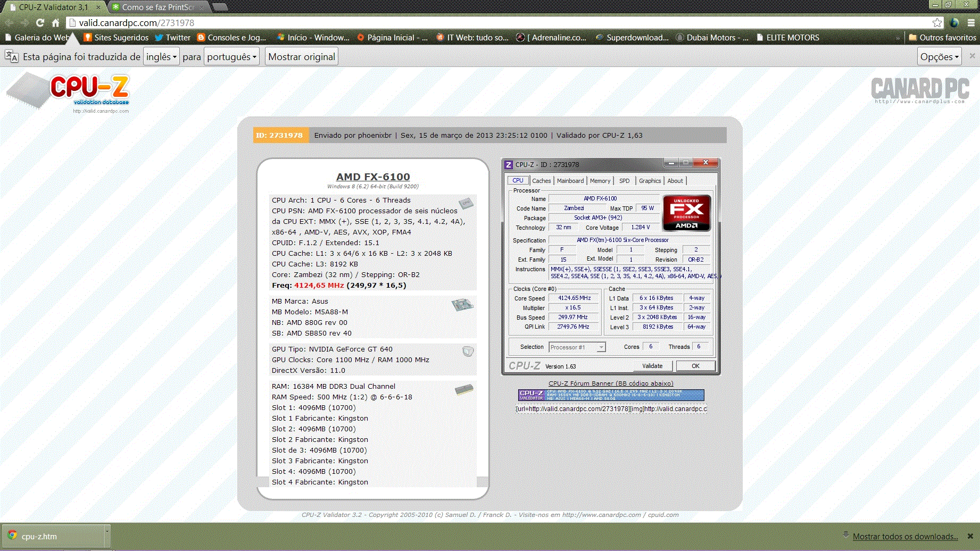Viewport: 980px width, 551px height.
Task: Go to the browser home page icon
Action: pos(55,22)
